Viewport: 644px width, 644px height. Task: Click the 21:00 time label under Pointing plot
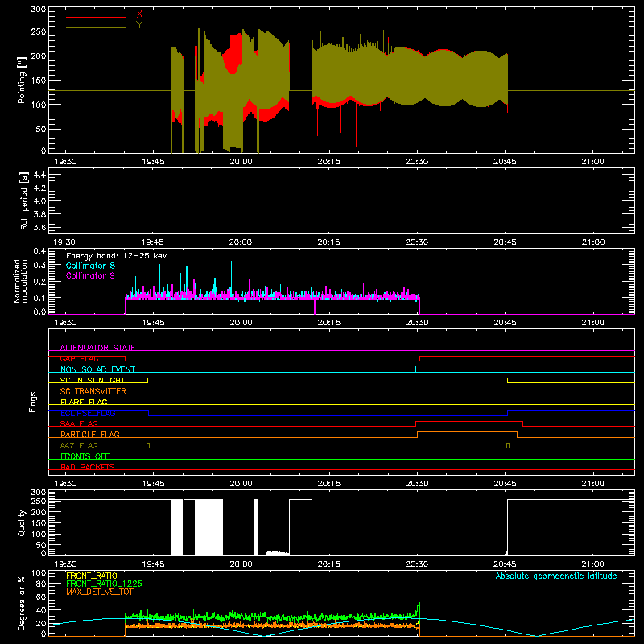[592, 162]
